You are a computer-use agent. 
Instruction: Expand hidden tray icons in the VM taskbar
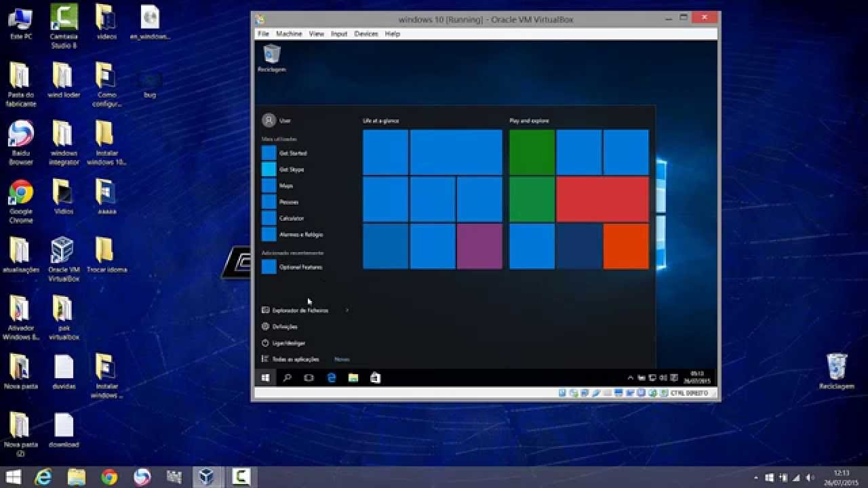(631, 378)
